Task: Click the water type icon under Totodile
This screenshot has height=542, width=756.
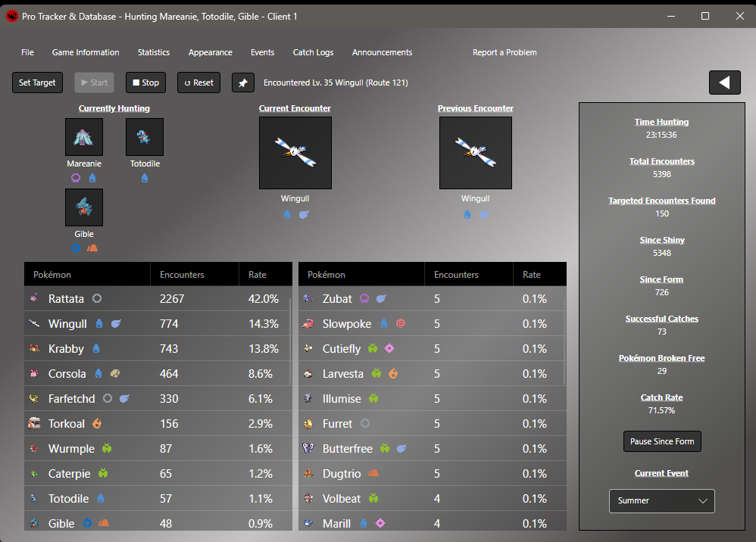Action: [145, 178]
